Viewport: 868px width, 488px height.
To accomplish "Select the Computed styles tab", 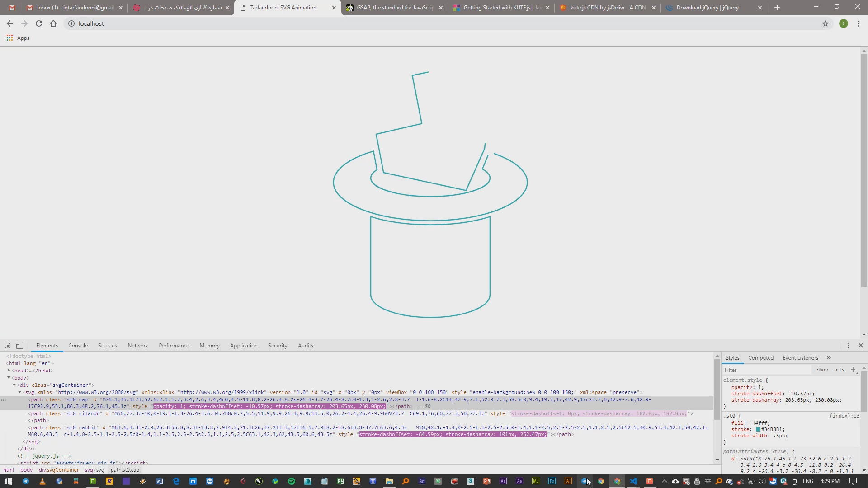I will point(761,358).
